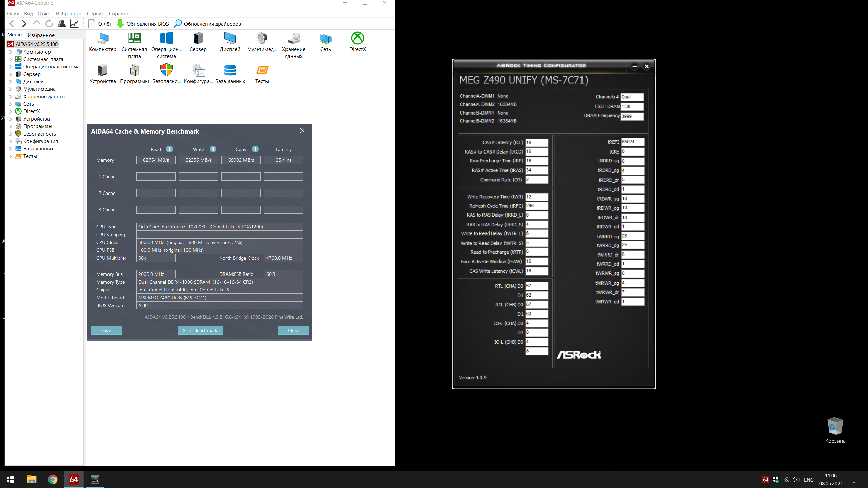Image resolution: width=868 pixels, height=488 pixels.
Task: Open the Системная плата icon in main pane
Action: [x=134, y=39]
